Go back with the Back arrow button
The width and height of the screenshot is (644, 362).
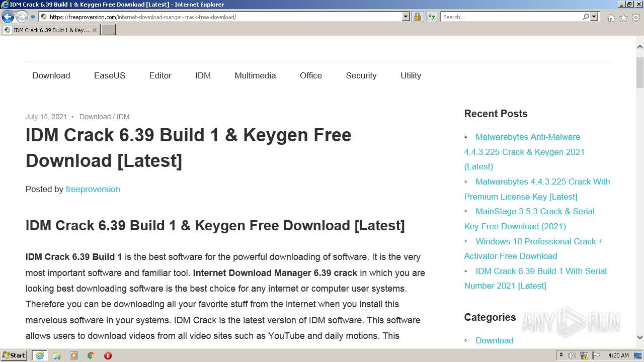(x=8, y=17)
